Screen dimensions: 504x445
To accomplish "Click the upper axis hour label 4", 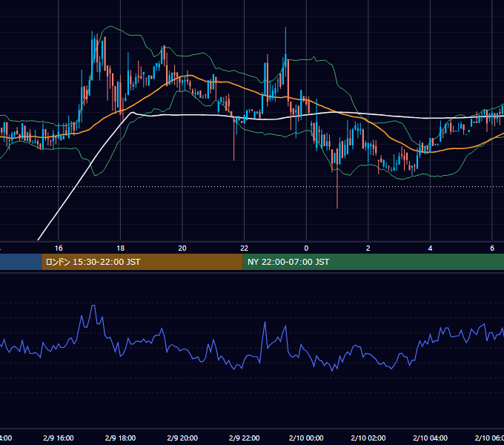I will (430, 248).
